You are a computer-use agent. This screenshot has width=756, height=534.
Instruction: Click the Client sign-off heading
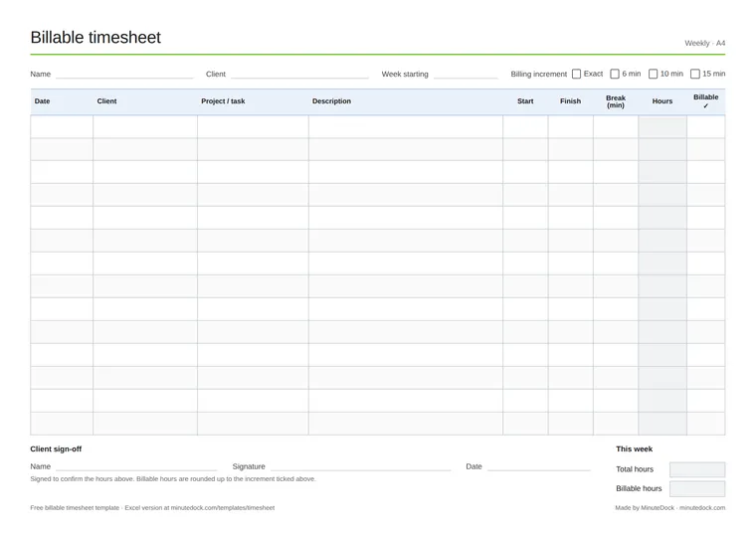point(56,448)
